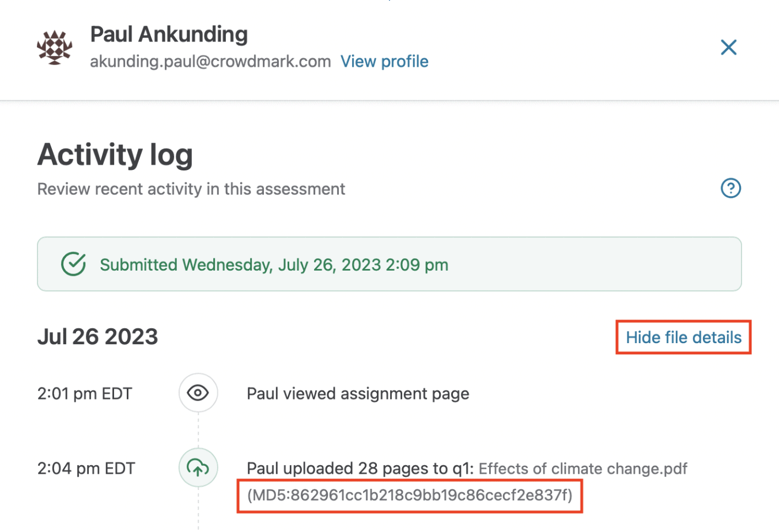The width and height of the screenshot is (779, 532).
Task: Click the timeline connector between events
Action: (198, 430)
